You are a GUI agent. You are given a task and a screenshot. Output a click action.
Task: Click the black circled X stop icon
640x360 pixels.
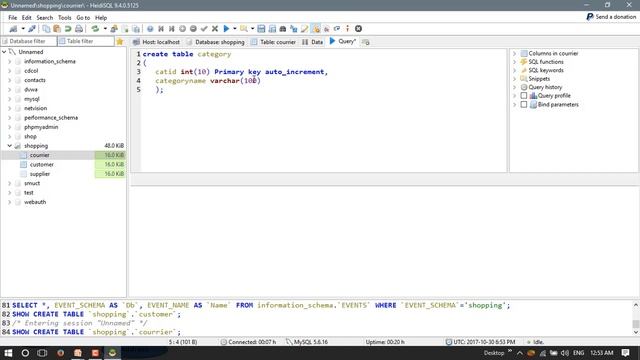[358, 29]
